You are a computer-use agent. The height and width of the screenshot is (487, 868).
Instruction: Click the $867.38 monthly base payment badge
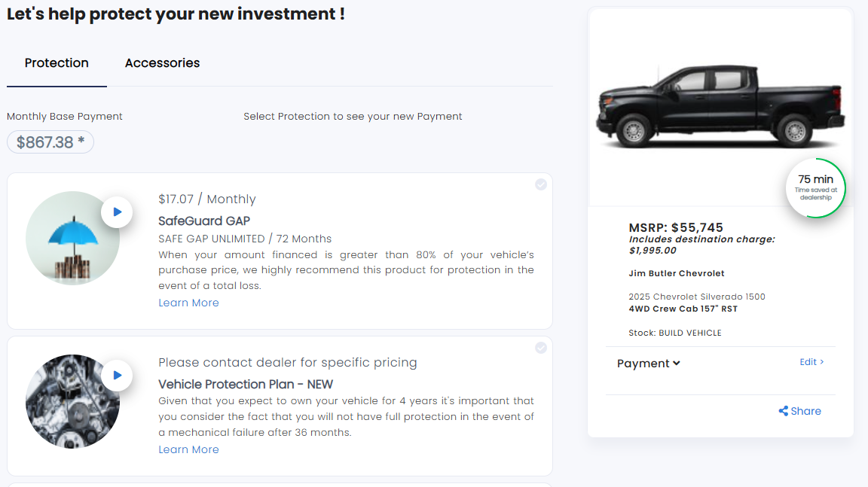pos(50,142)
